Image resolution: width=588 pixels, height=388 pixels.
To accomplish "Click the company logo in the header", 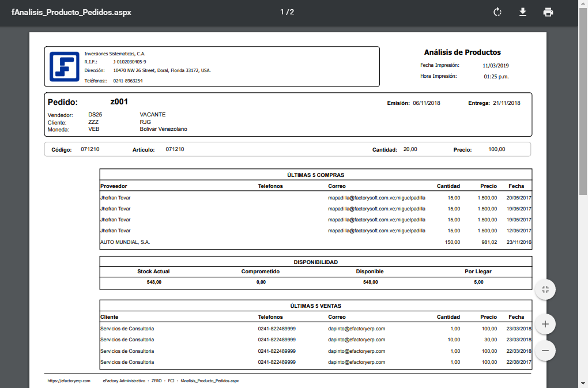I will (63, 66).
